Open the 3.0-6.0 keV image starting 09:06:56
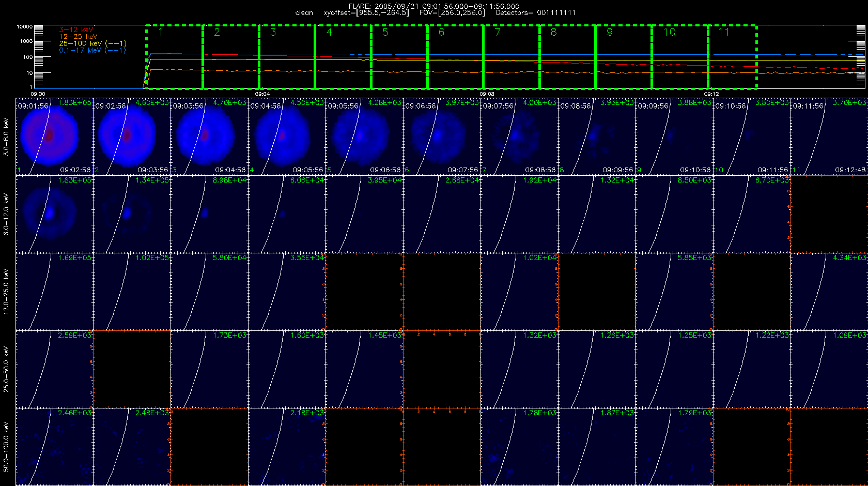This screenshot has width=868, height=486. click(x=442, y=136)
